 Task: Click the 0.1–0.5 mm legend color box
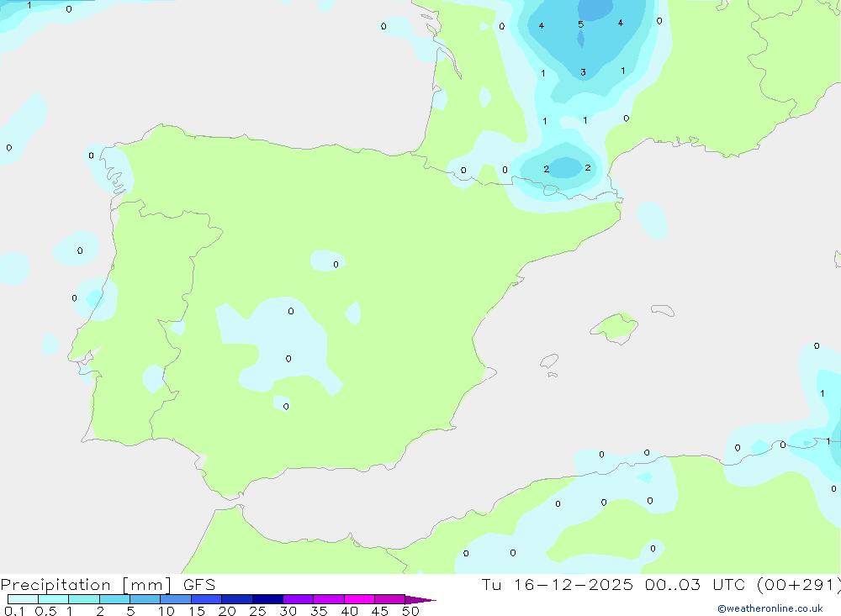[23, 599]
